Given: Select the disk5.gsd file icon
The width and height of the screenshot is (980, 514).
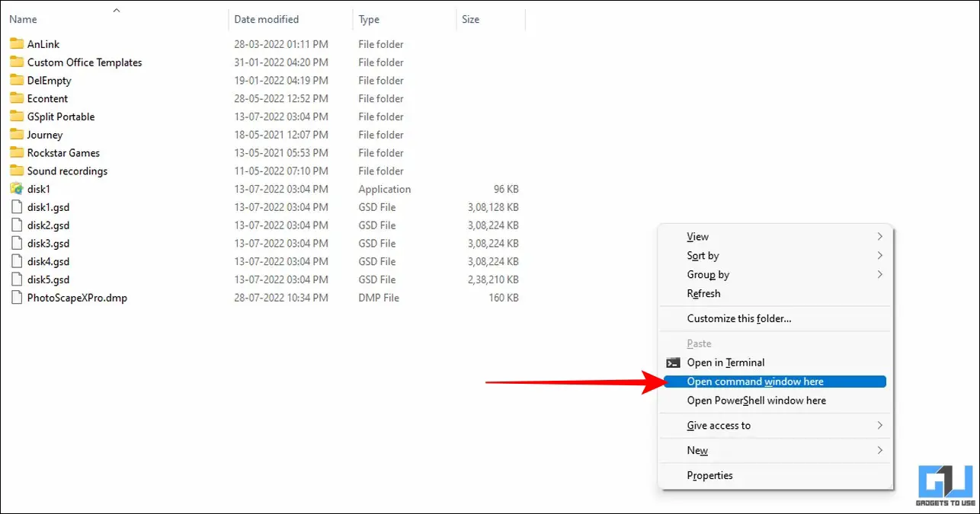Looking at the screenshot, I should (x=17, y=279).
